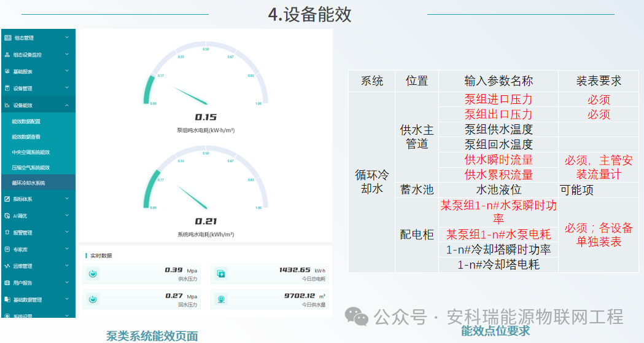Click the 供水压力 gauge icon

click(x=93, y=274)
